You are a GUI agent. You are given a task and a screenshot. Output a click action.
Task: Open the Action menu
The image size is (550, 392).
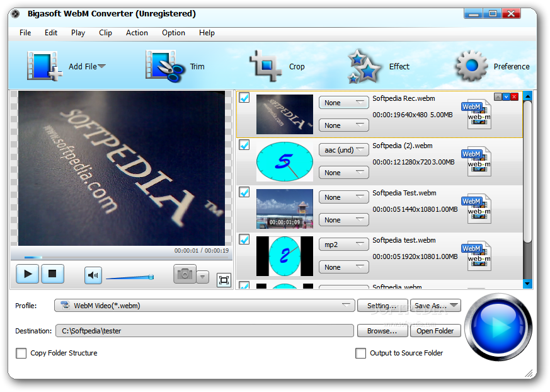click(x=137, y=33)
